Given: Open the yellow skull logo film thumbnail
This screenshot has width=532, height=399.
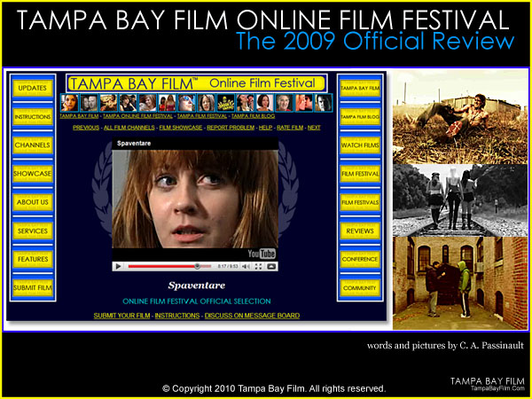Looking at the screenshot, I should 225,103.
